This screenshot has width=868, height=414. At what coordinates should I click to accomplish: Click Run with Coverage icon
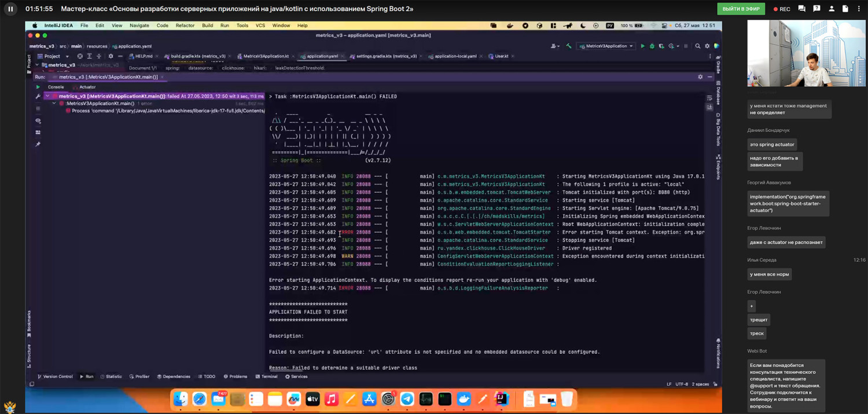[661, 46]
